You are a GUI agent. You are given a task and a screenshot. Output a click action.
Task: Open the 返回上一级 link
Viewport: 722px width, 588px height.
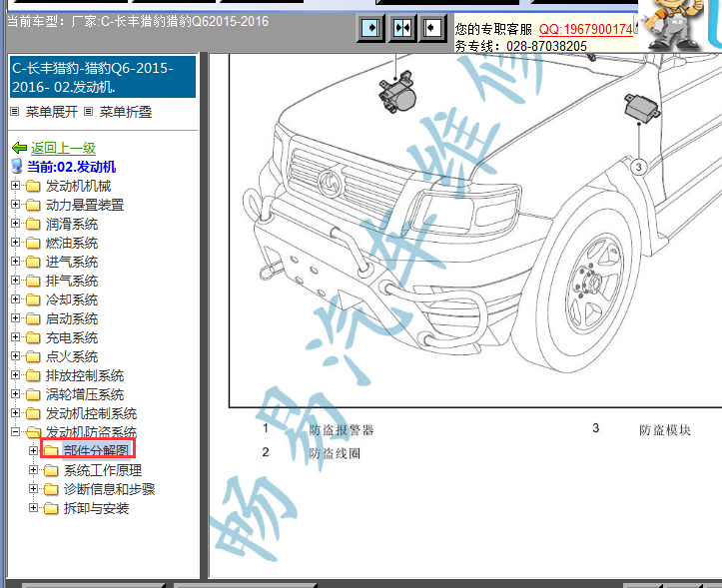pyautogui.click(x=63, y=148)
